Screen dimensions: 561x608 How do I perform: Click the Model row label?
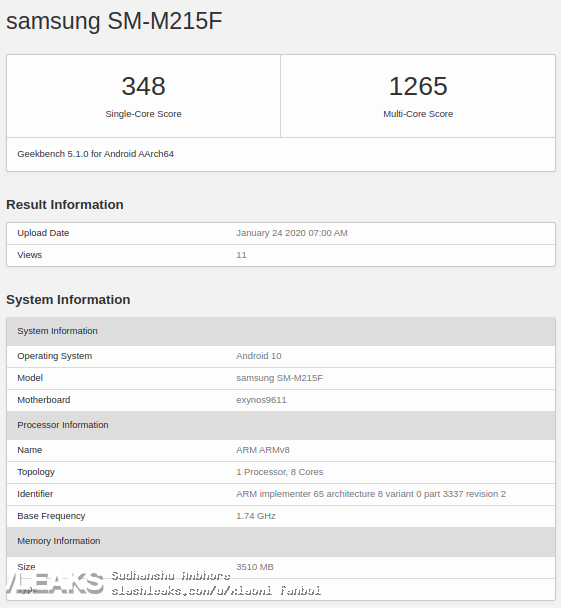point(30,378)
